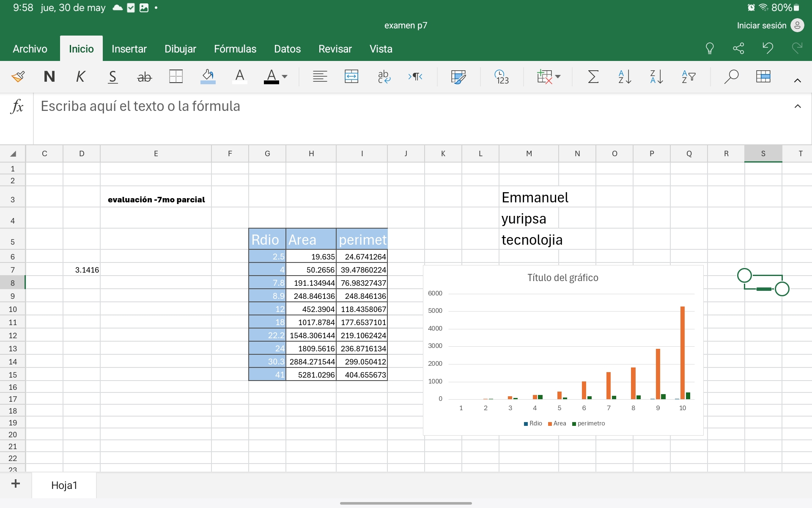Toggle strikethrough text formatting
This screenshot has width=812, height=508.
pos(144,77)
